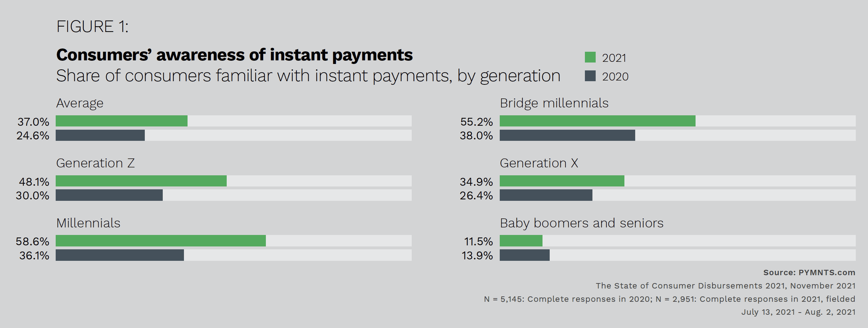The image size is (868, 328).
Task: Select the green Generation X 2021 bar
Action: click(562, 181)
